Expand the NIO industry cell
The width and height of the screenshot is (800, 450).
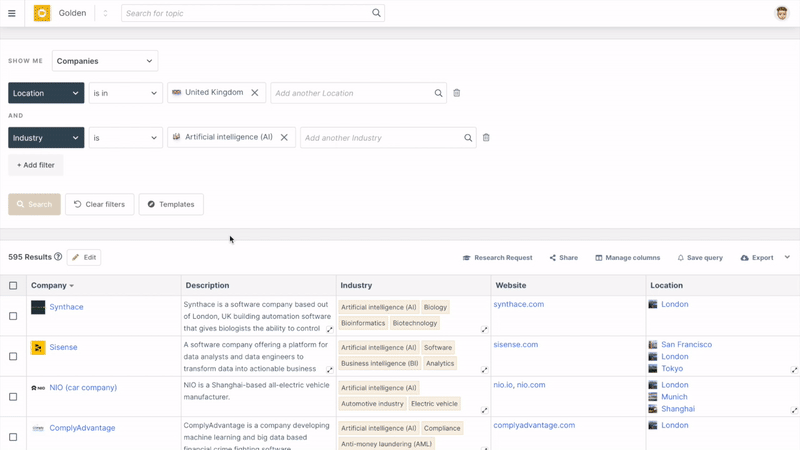pyautogui.click(x=484, y=410)
